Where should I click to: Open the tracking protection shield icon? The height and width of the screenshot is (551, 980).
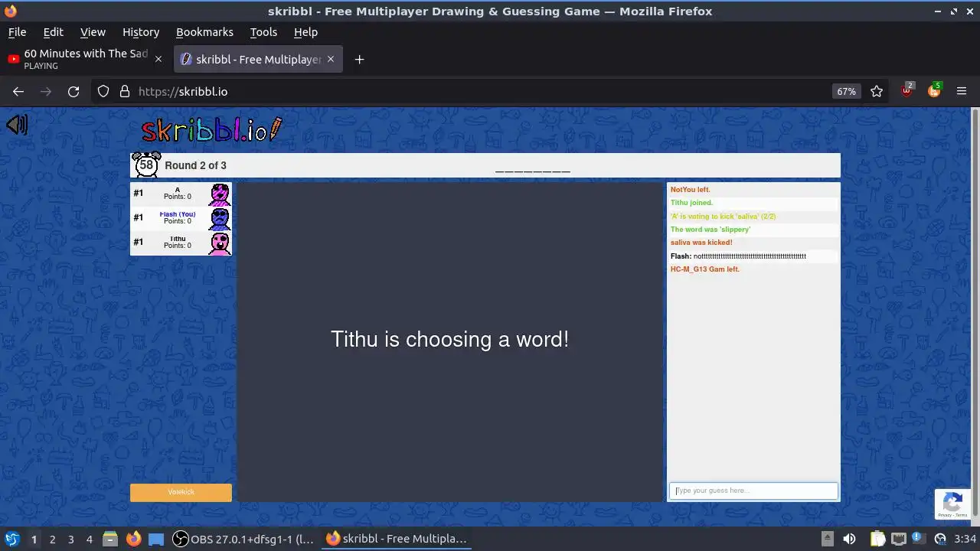pyautogui.click(x=103, y=91)
